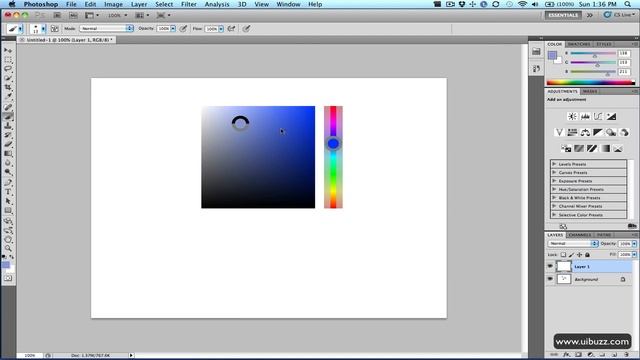Select the Layer 1 thumbnail
Screen dimensions: 640x360
564,266
